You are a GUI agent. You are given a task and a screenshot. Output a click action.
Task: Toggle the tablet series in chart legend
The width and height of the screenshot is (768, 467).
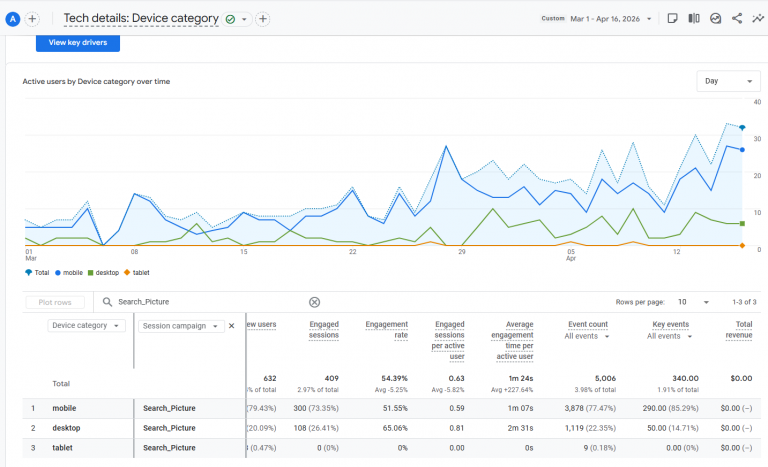pos(137,272)
